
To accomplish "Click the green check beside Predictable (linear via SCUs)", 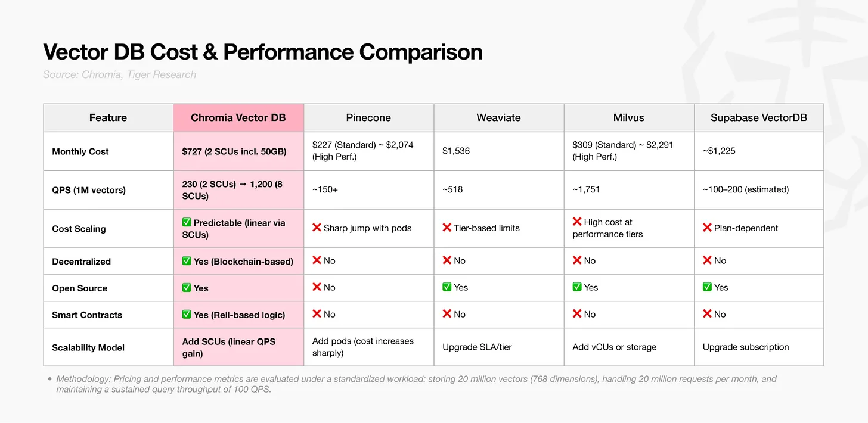I will coord(187,223).
